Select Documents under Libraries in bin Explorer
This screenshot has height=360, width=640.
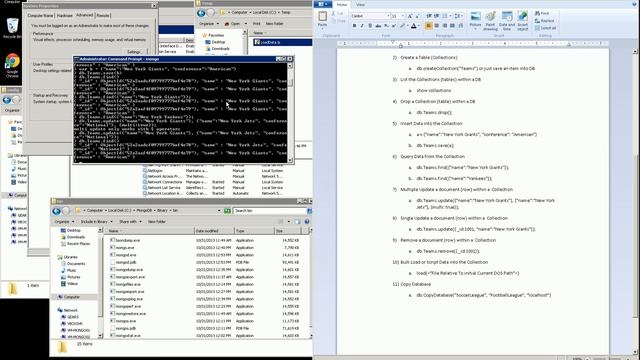click(76, 264)
